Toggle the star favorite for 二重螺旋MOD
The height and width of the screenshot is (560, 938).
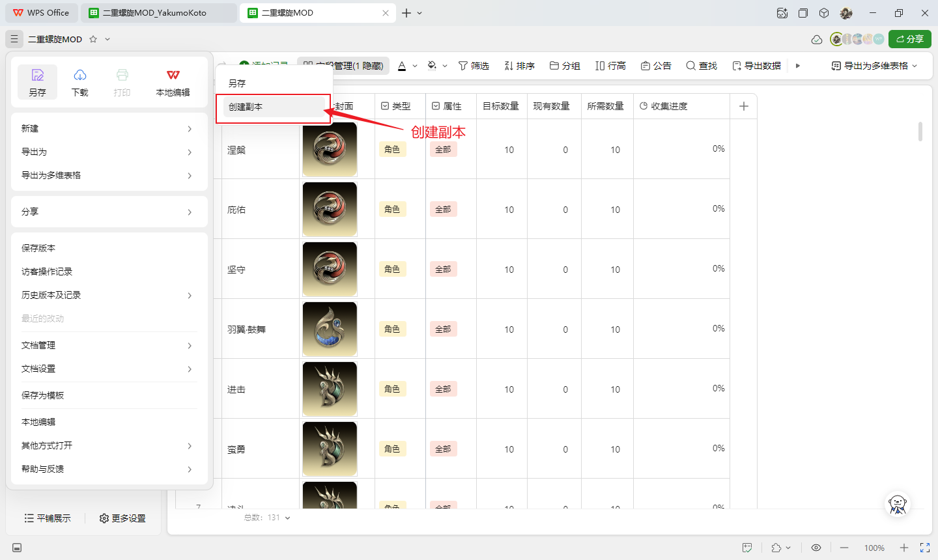coord(93,39)
